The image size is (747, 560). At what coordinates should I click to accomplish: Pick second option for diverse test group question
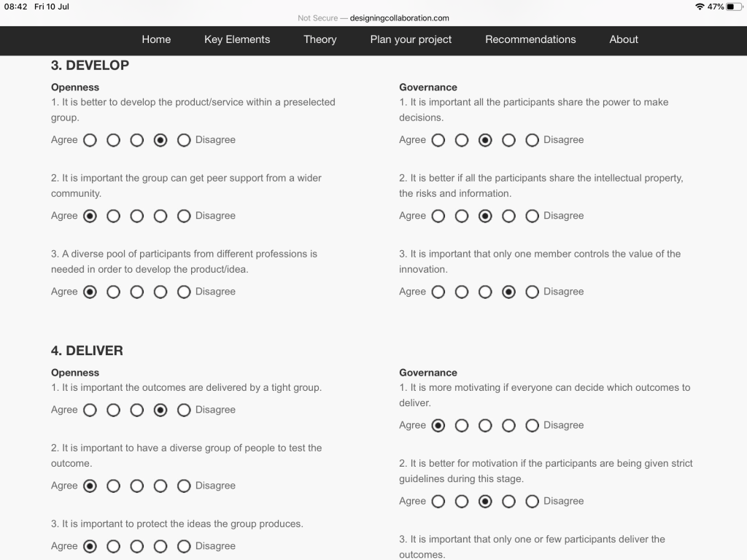click(x=114, y=486)
